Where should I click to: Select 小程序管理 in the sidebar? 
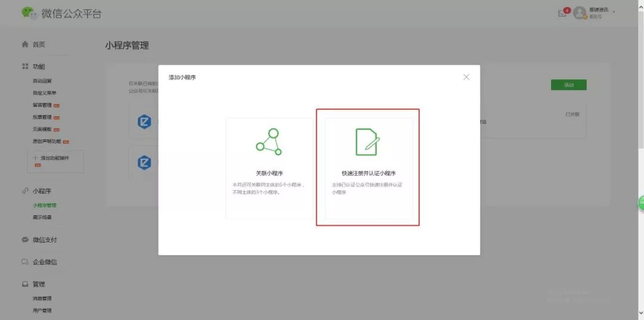coord(45,205)
